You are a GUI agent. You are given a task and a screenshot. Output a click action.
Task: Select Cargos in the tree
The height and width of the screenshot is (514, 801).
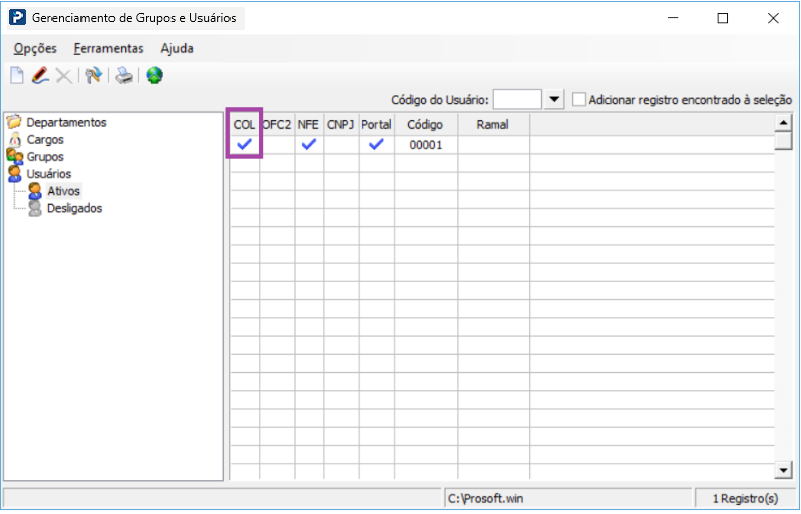click(45, 139)
